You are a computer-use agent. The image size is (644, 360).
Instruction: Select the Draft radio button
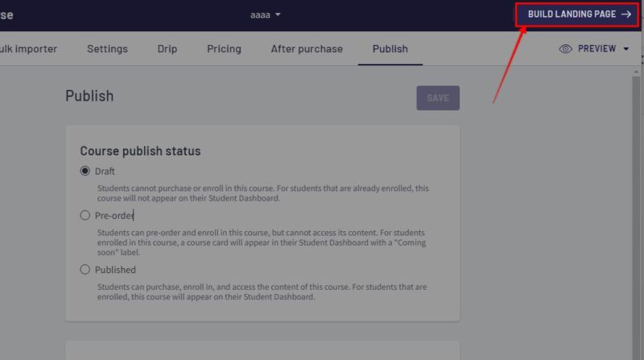click(x=85, y=171)
